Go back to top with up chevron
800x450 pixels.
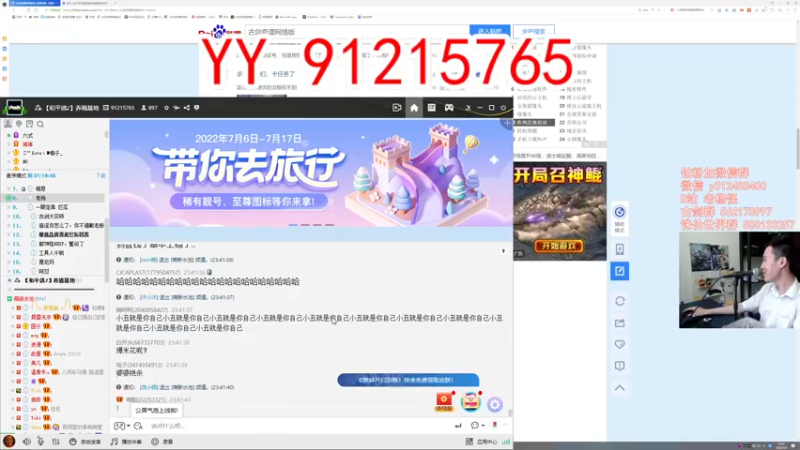(619, 388)
